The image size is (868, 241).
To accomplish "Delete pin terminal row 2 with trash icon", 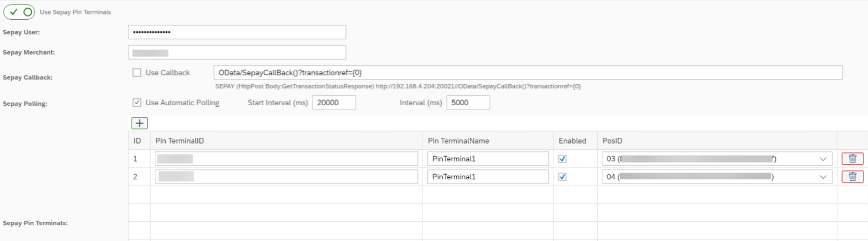I will [852, 177].
